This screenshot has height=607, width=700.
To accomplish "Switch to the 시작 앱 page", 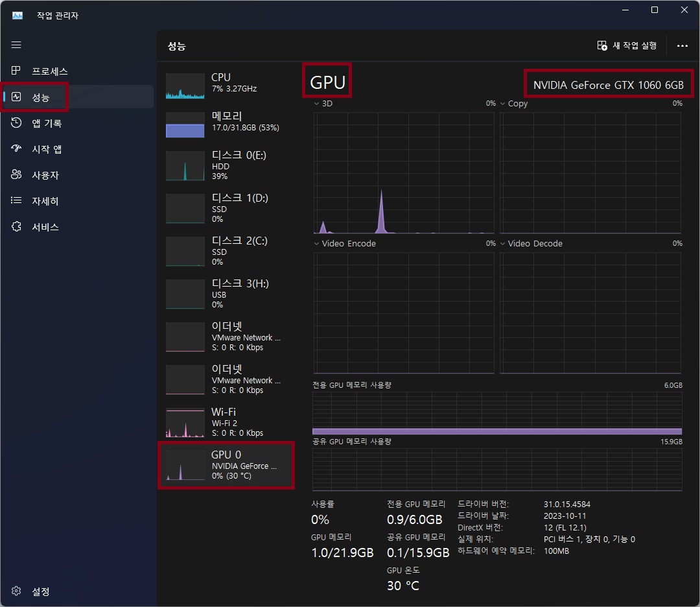I will click(x=77, y=149).
